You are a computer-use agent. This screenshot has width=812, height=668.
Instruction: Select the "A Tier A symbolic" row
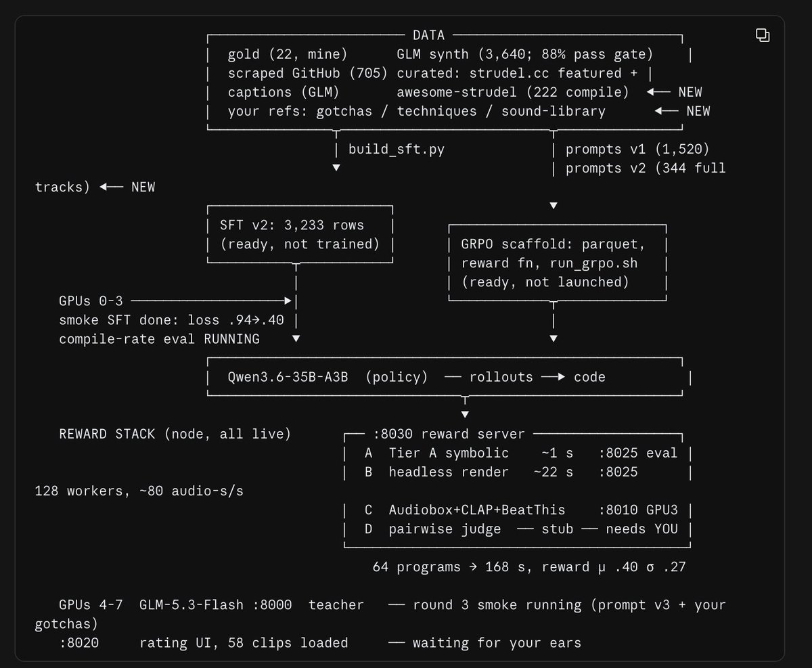521,453
